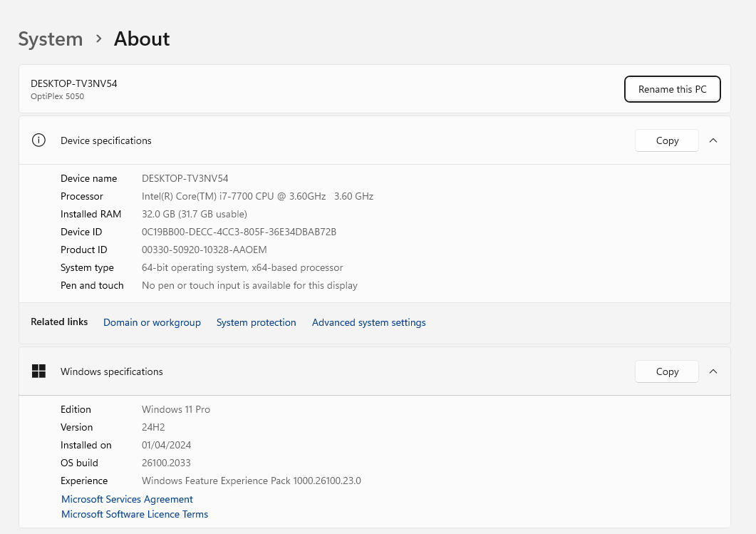
Task: Select Device ID value 0C19BB00-DECC-4CC3
Action: [239, 232]
